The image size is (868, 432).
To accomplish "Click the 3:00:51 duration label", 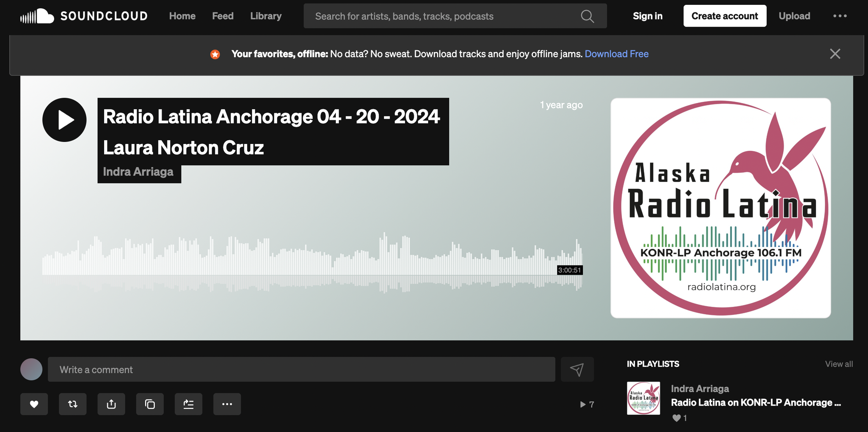I will (x=570, y=270).
